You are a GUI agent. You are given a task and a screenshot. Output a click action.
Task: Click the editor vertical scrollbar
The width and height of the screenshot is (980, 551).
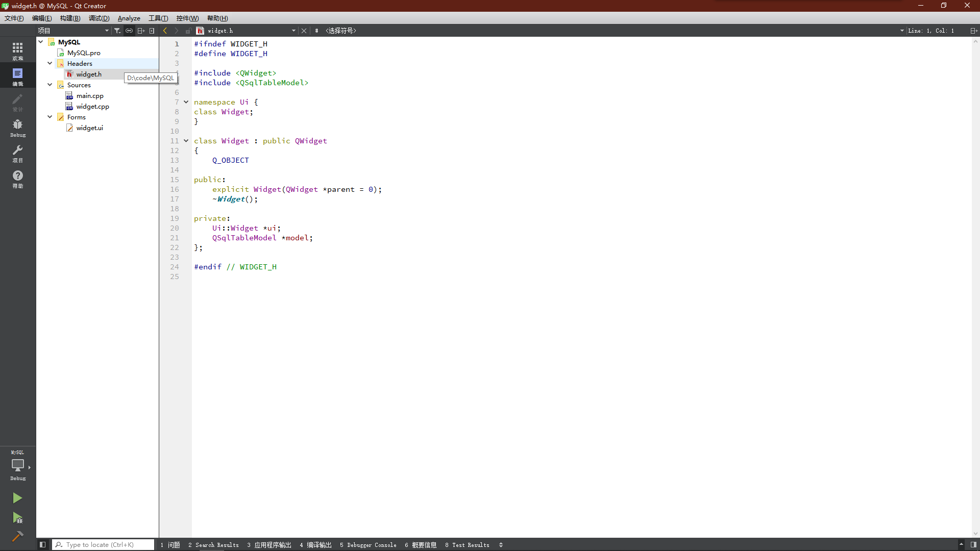point(975,287)
